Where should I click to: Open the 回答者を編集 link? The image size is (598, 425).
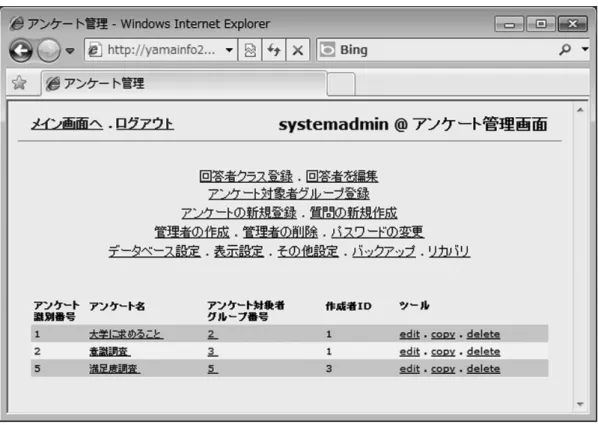tap(342, 176)
